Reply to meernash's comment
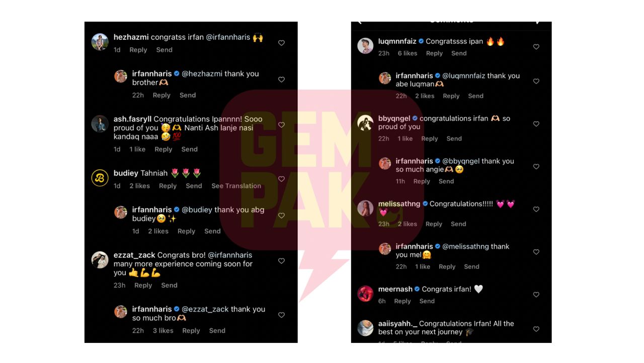This screenshot has width=644, height=363. click(x=403, y=301)
